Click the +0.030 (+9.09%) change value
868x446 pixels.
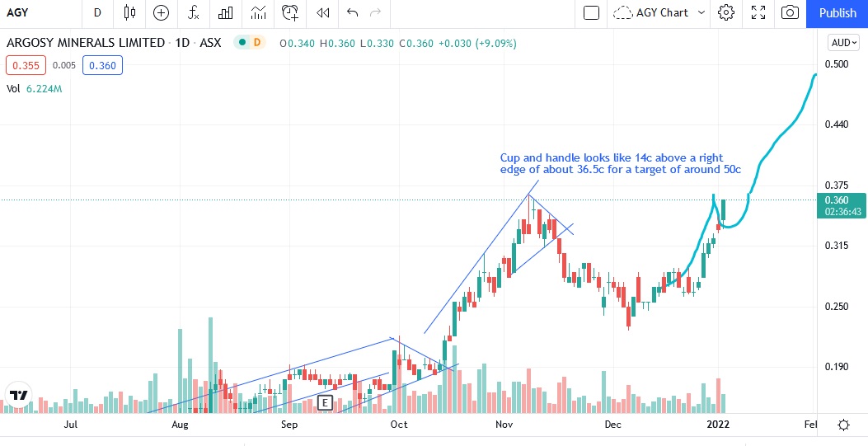click(x=477, y=43)
